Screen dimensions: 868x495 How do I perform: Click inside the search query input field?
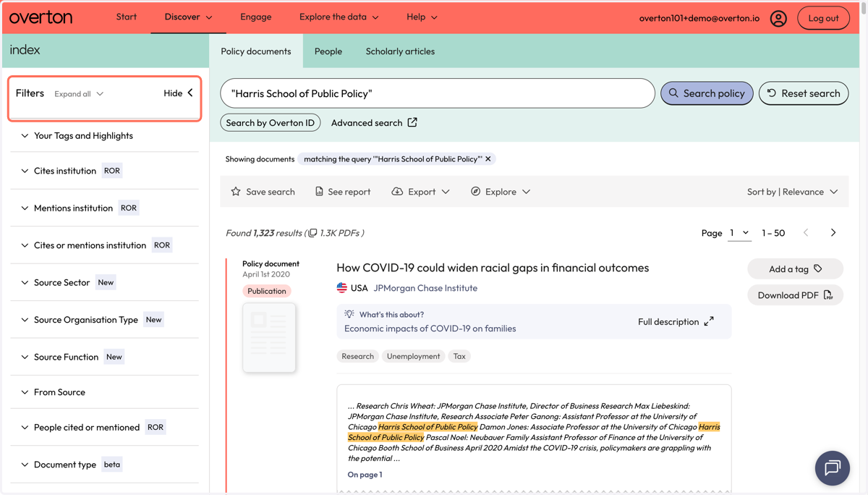click(x=438, y=93)
